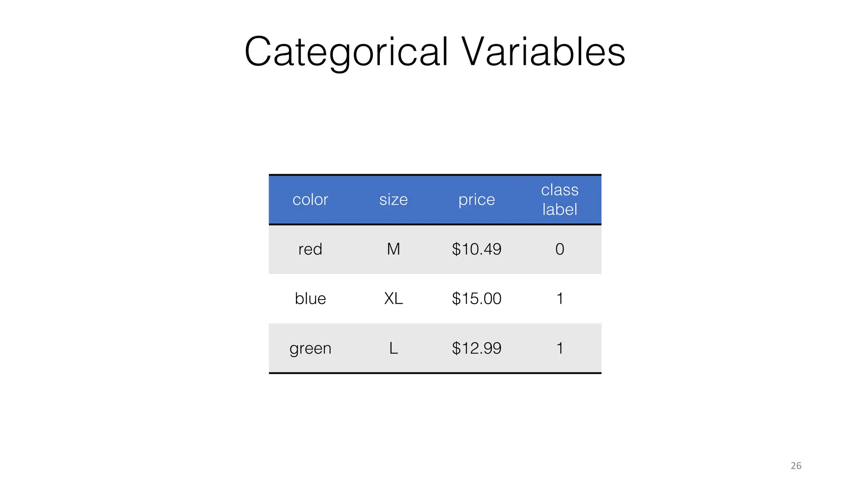
Task: Select the price column header
Action: (476, 200)
